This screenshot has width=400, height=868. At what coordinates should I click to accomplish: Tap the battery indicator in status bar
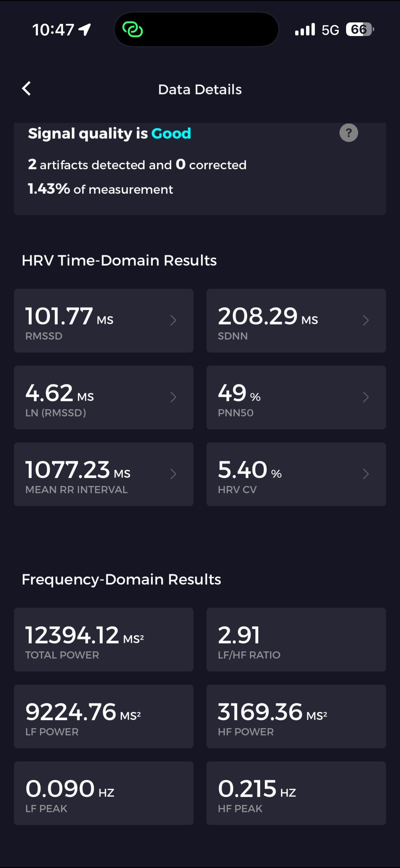(359, 30)
